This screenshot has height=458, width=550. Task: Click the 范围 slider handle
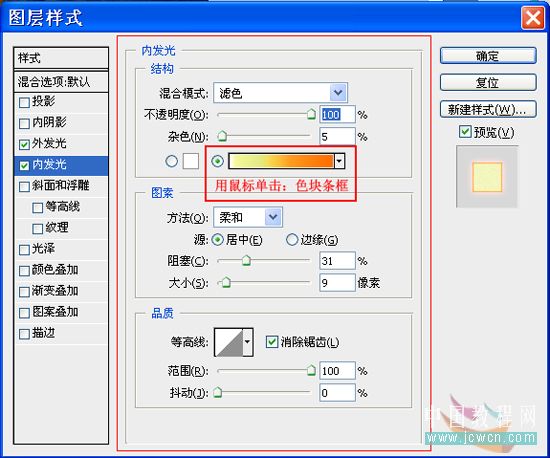click(x=311, y=370)
